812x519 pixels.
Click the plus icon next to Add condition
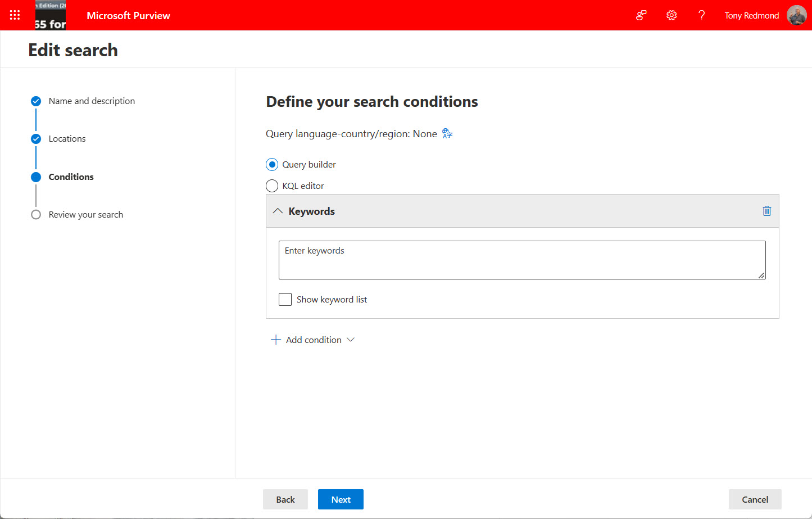(275, 339)
